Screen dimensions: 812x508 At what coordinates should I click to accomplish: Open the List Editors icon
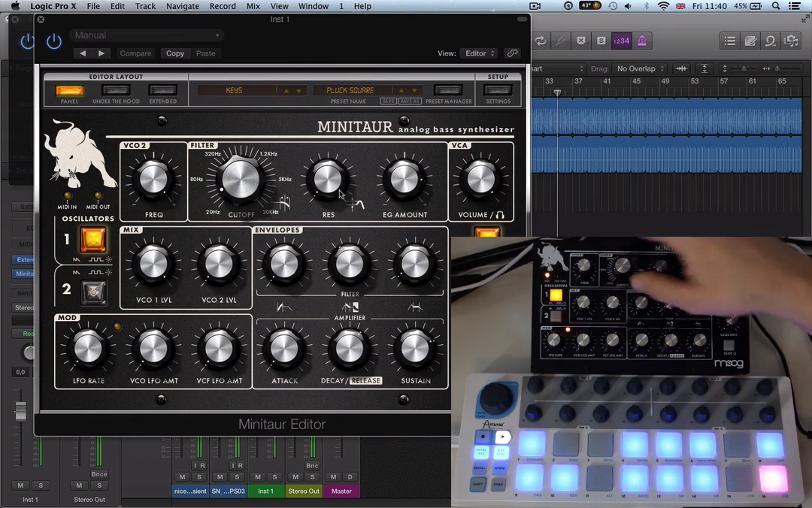[x=729, y=41]
